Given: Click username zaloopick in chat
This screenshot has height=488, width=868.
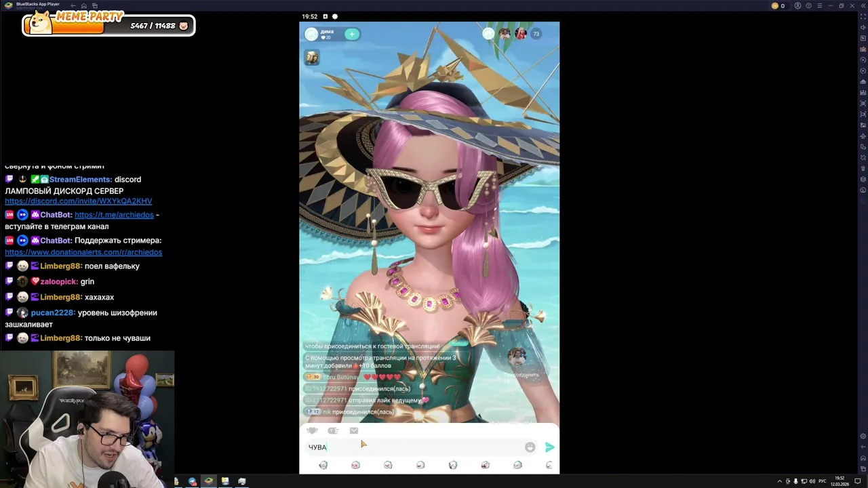Looking at the screenshot, I should (59, 282).
